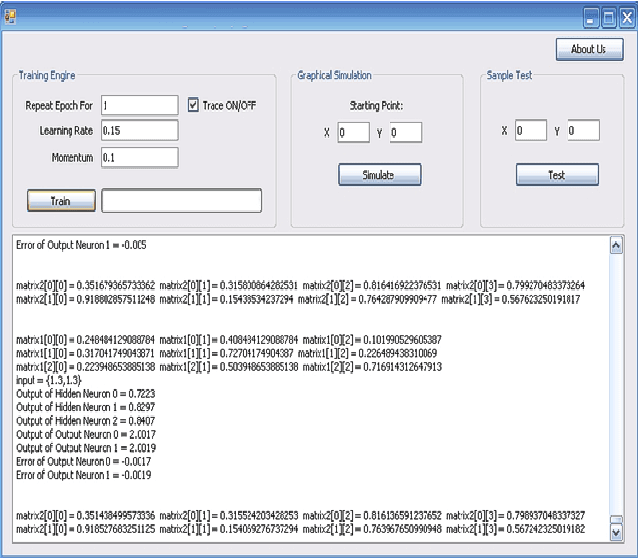Click 'Error of Output Neuron 1 = -0.0019' line
The height and width of the screenshot is (558, 638).
[x=83, y=475]
